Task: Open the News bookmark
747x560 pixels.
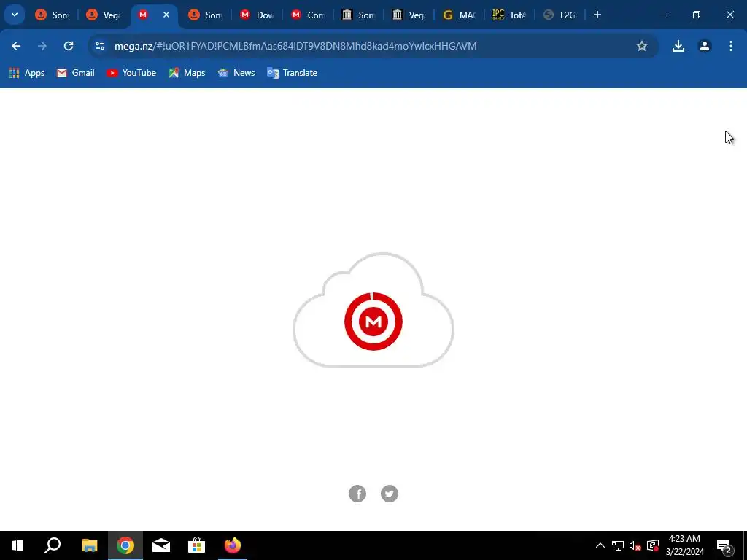Action: pos(236,73)
